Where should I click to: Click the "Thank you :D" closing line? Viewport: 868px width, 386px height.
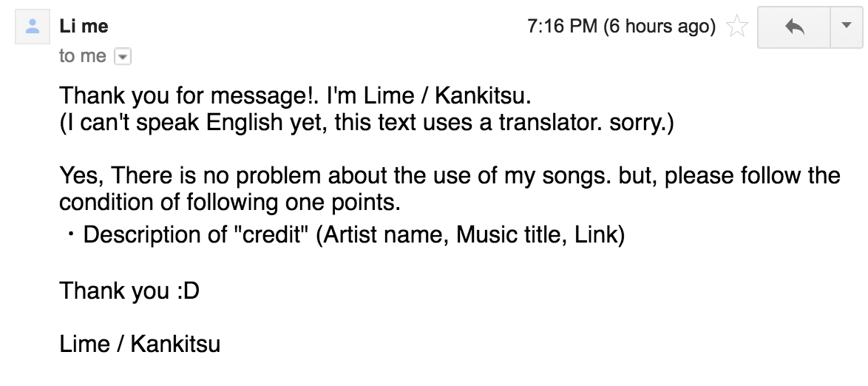point(129,291)
